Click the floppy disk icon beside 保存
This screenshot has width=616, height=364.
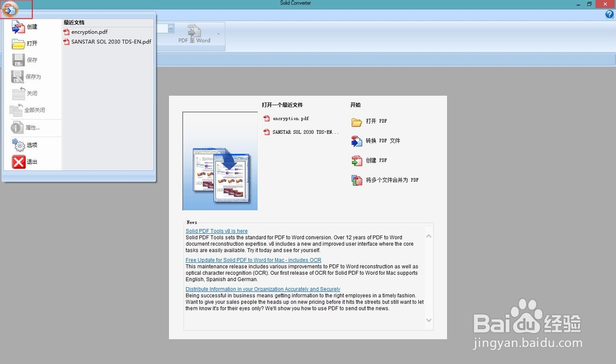18,60
